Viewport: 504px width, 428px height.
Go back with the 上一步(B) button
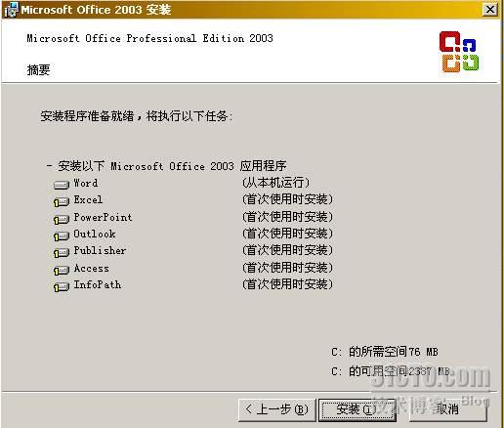click(x=276, y=409)
